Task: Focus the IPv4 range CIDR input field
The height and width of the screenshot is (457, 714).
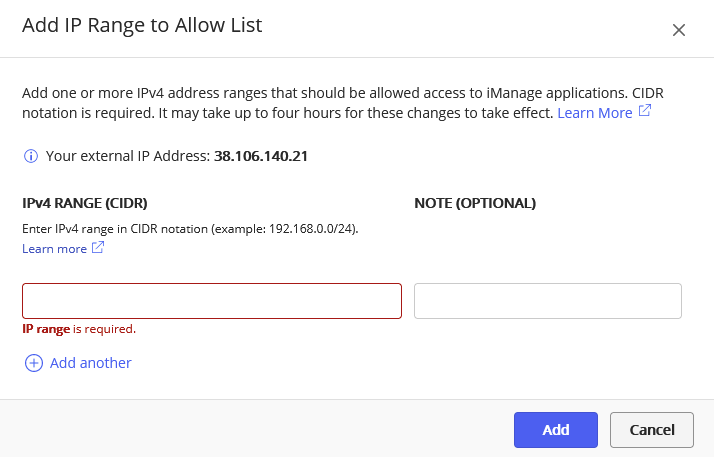Action: (212, 301)
